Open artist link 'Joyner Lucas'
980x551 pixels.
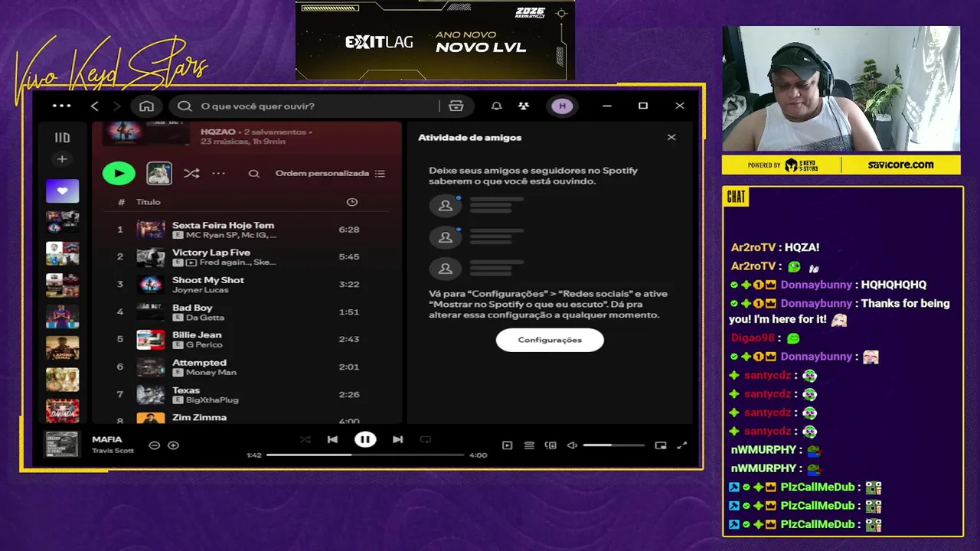pos(201,290)
